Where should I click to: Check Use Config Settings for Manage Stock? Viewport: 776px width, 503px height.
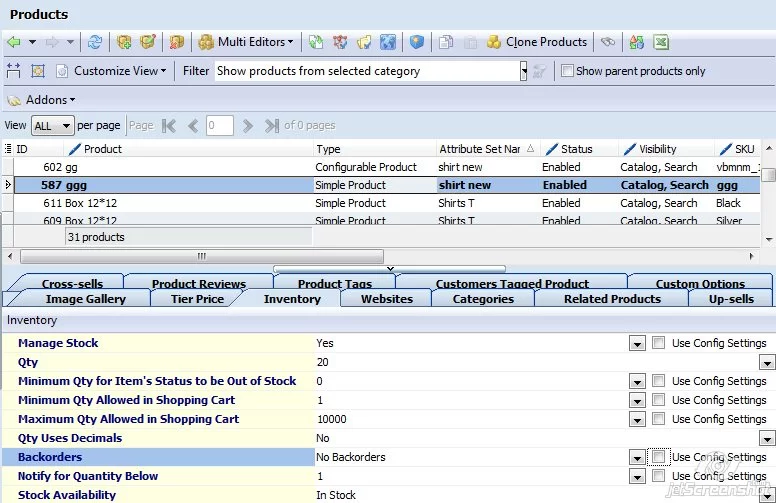point(658,343)
